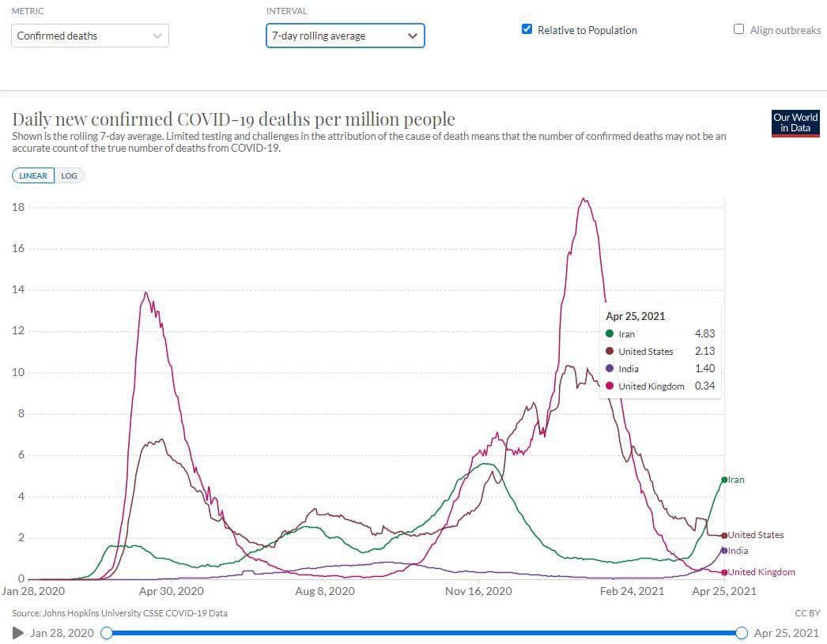Click the Johns Hopkins University source text
Image resolution: width=827 pixels, height=644 pixels.
pos(119,613)
